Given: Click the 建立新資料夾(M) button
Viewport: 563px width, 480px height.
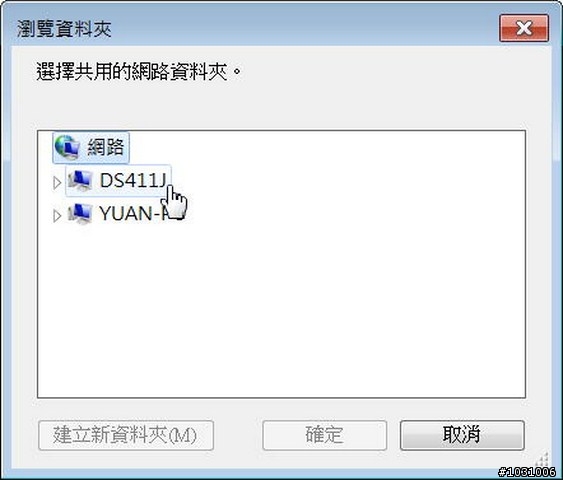Looking at the screenshot, I should [126, 435].
